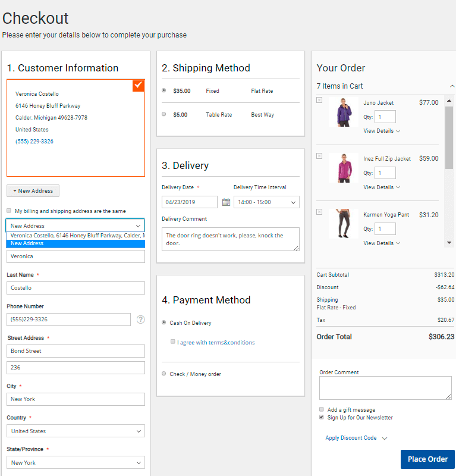Screen dimensions: 456x476
Task: Check billing and shipping address are same
Action: click(x=9, y=211)
